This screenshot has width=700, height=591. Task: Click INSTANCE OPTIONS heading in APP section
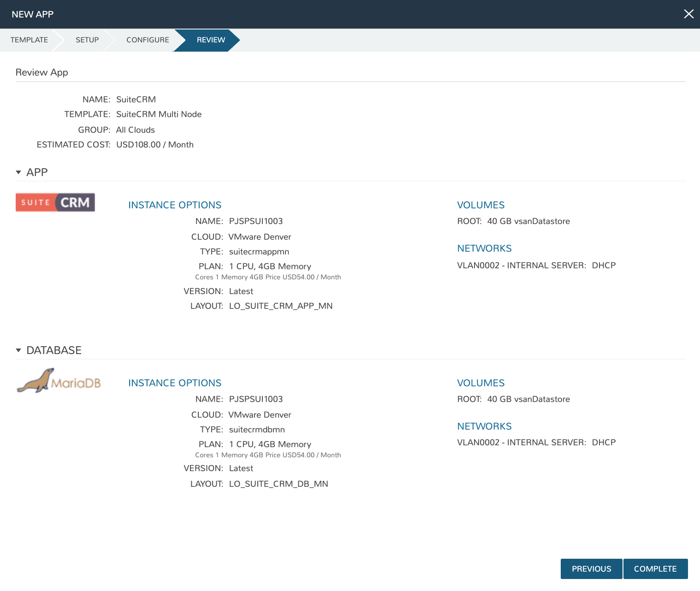coord(175,205)
